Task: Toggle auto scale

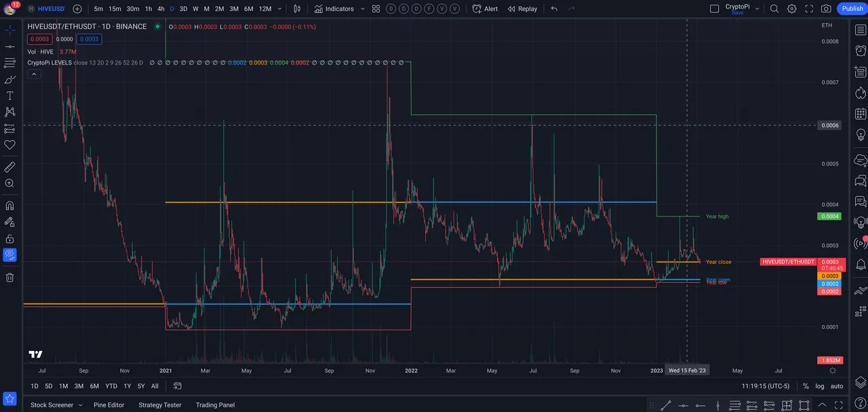Action: pos(837,386)
